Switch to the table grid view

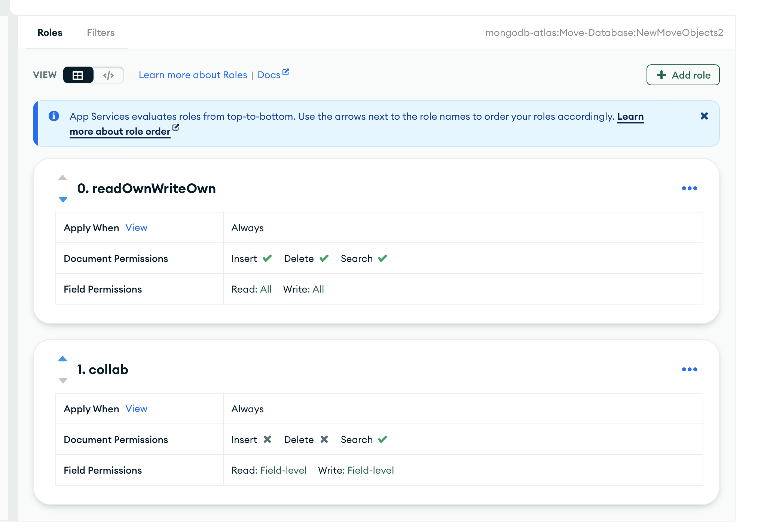78,75
